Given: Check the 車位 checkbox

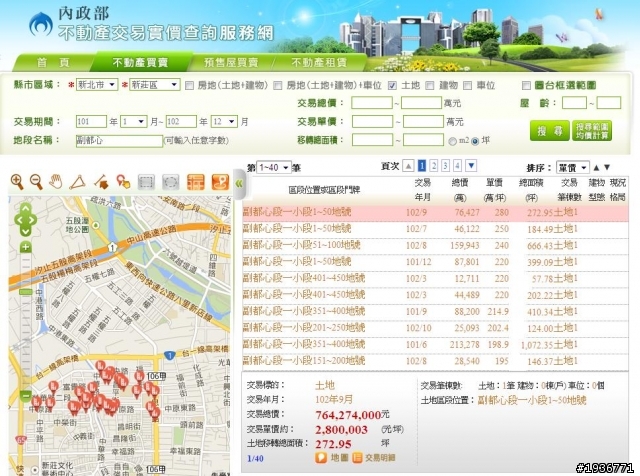Looking at the screenshot, I should tap(468, 85).
